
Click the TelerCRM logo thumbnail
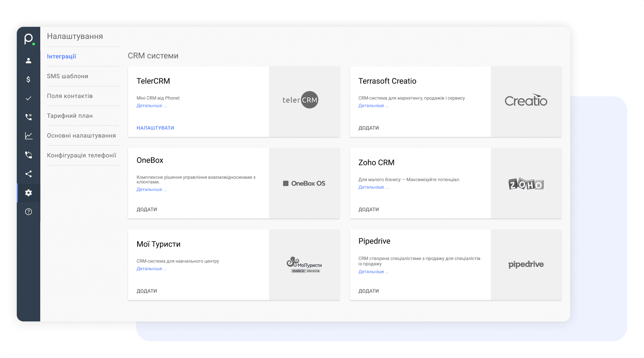[301, 100]
